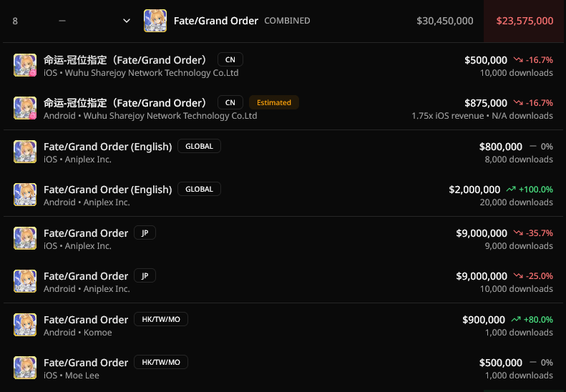Click the Fate/Grand Order (English) title on iOS row
The image size is (566, 392).
(108, 147)
